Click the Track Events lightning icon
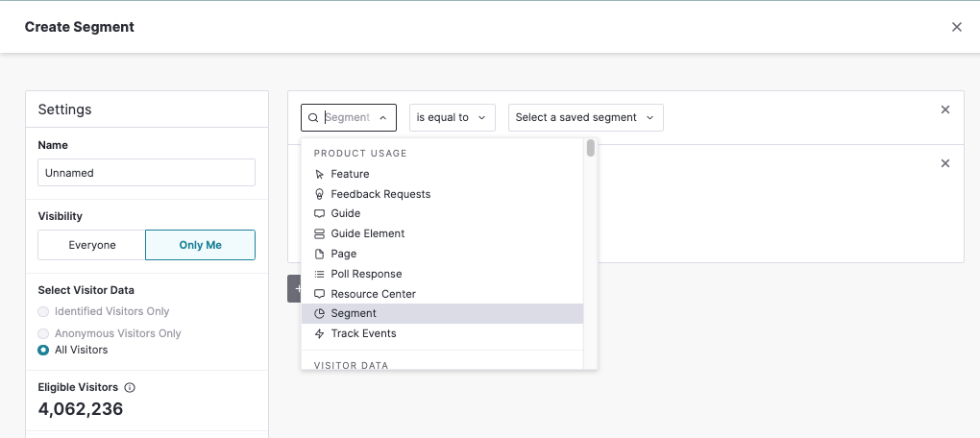The height and width of the screenshot is (438, 980). pyautogui.click(x=320, y=333)
